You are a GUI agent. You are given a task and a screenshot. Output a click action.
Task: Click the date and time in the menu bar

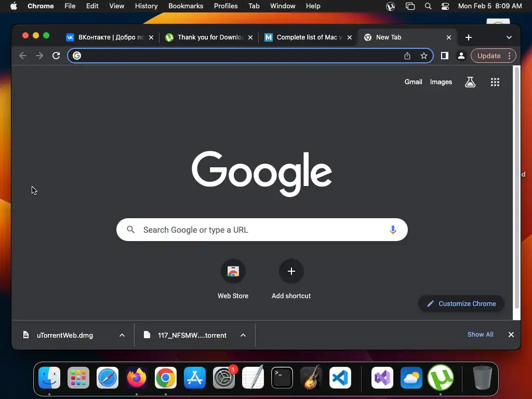tap(490, 6)
